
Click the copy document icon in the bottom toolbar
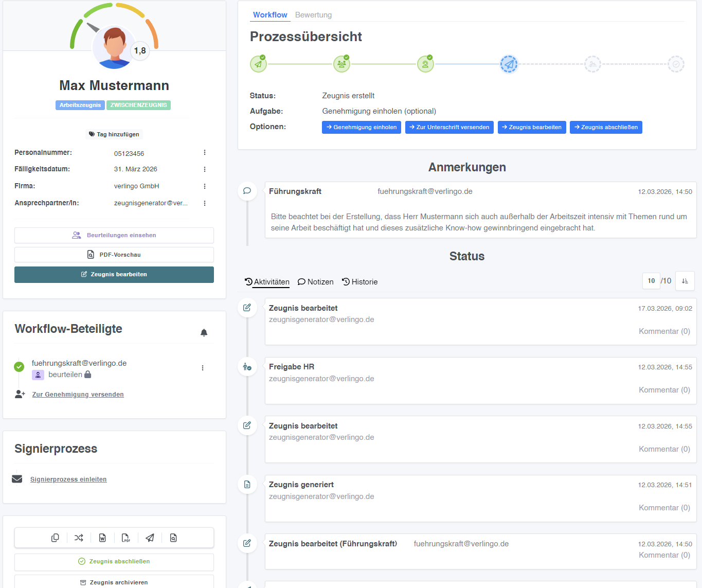(x=55, y=538)
